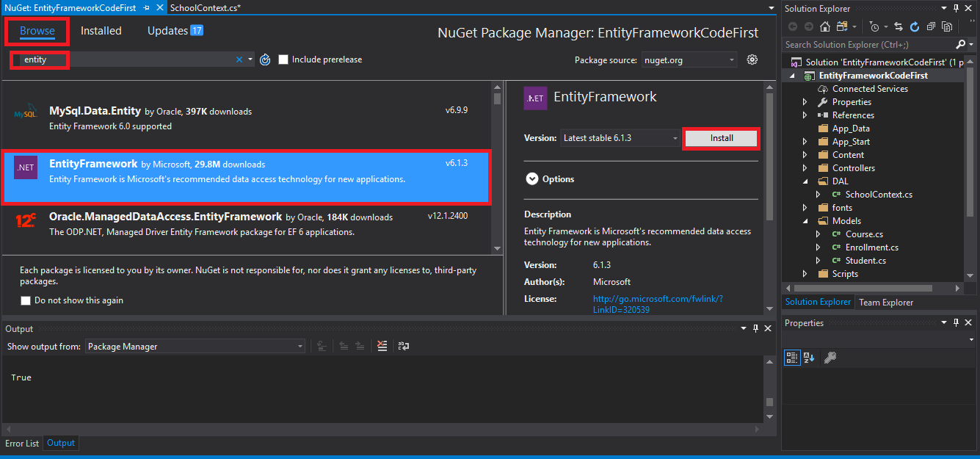Sync with Active Document in Solution Explorer

[899, 26]
